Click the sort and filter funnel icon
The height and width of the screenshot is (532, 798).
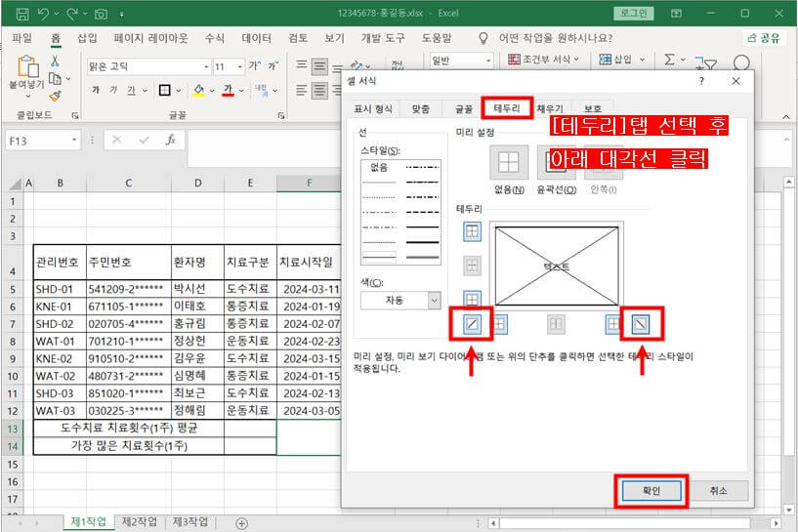click(x=706, y=63)
